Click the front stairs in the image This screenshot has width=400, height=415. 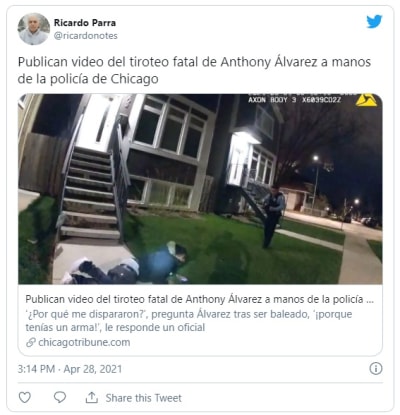point(90,193)
